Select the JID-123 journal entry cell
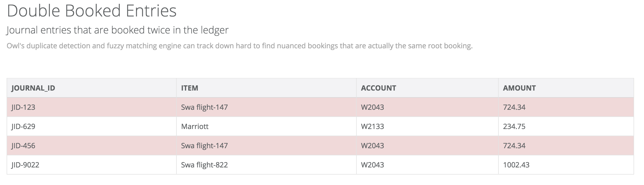This screenshot has width=644, height=185. point(23,107)
